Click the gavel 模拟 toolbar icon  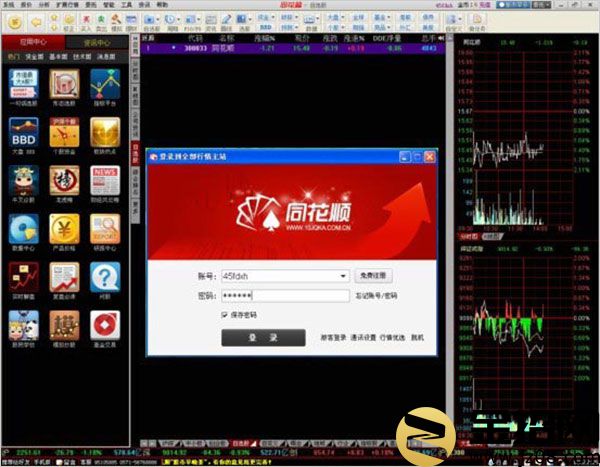(x=116, y=22)
